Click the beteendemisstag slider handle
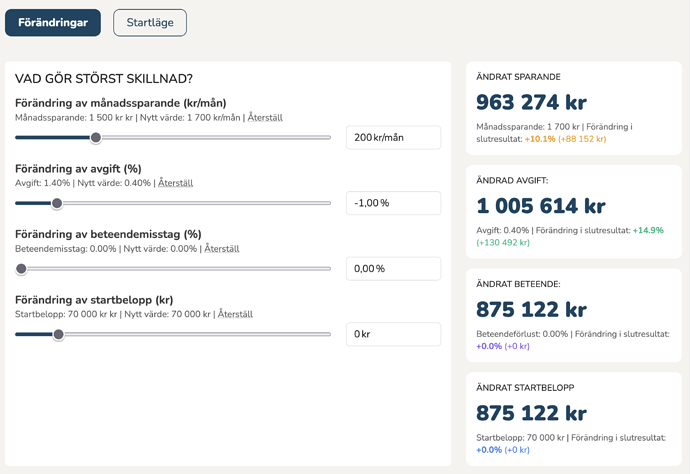 click(x=21, y=269)
